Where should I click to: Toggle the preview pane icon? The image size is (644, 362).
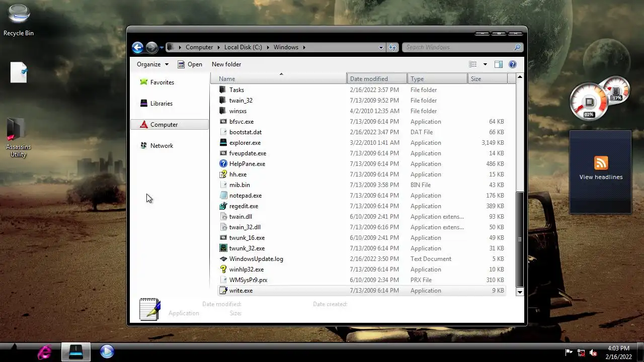tap(499, 64)
